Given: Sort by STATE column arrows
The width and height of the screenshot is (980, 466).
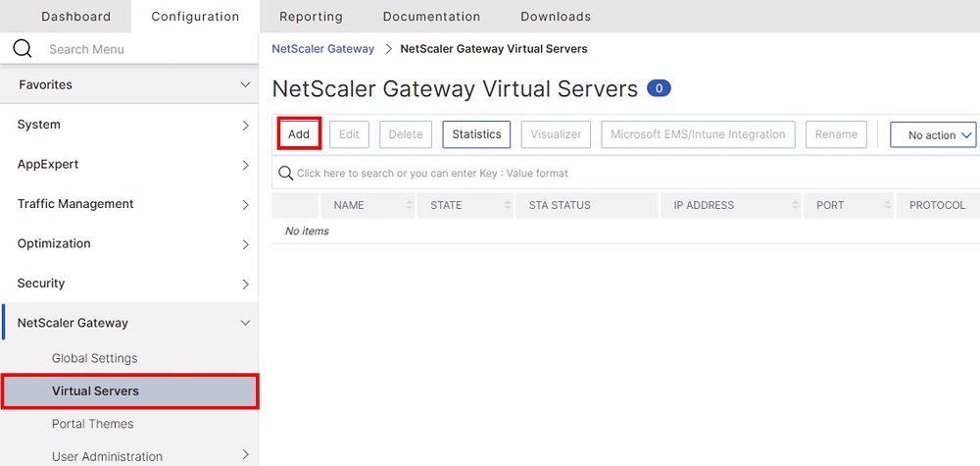Looking at the screenshot, I should pyautogui.click(x=508, y=205).
